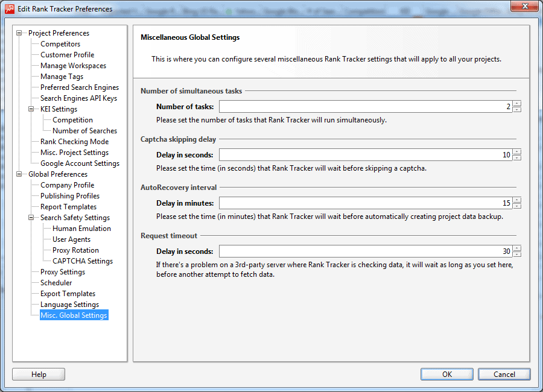Decrease Number of tasks with down arrow
Image resolution: width=543 pixels, height=392 pixels.
coord(517,109)
